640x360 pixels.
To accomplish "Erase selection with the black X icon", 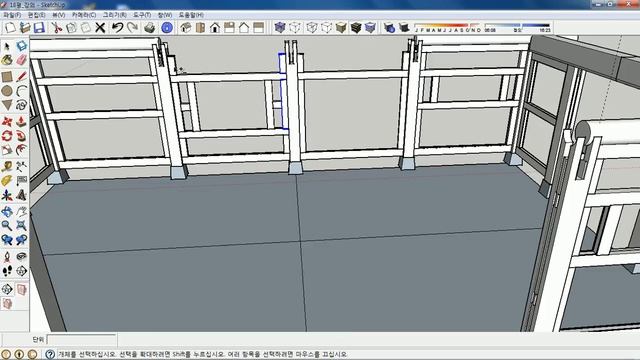I will point(100,28).
